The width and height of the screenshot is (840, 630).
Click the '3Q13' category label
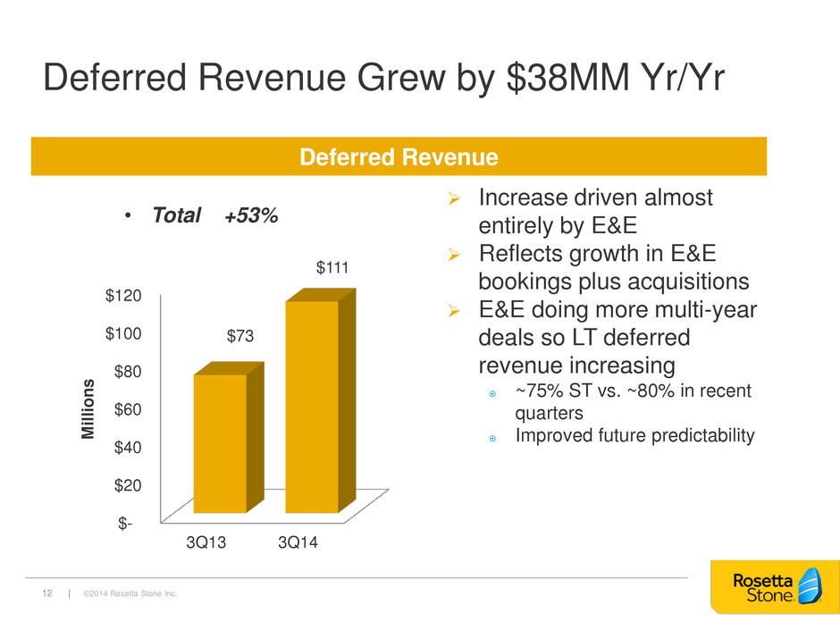tap(206, 542)
